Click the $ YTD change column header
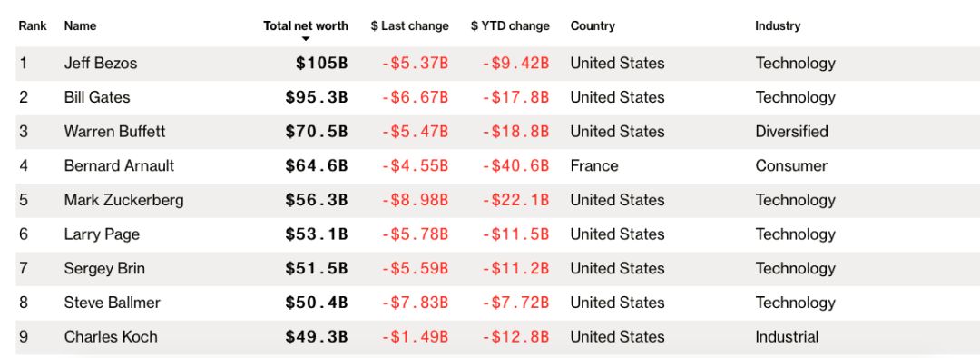The image size is (980, 358). coord(510,26)
